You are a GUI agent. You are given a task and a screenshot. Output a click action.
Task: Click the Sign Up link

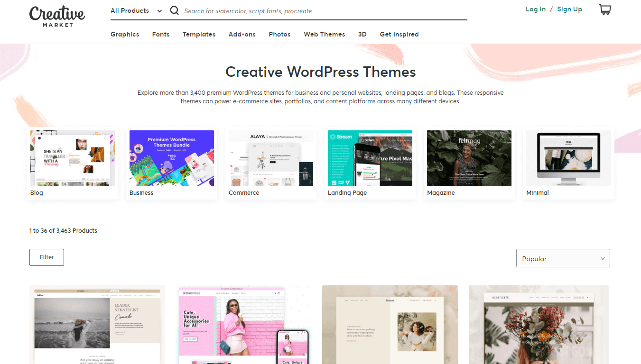[x=569, y=9]
